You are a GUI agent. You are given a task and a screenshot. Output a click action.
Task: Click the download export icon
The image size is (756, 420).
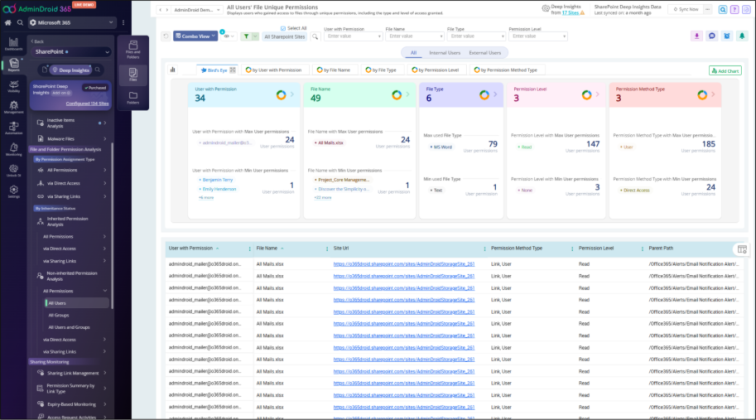coord(697,36)
